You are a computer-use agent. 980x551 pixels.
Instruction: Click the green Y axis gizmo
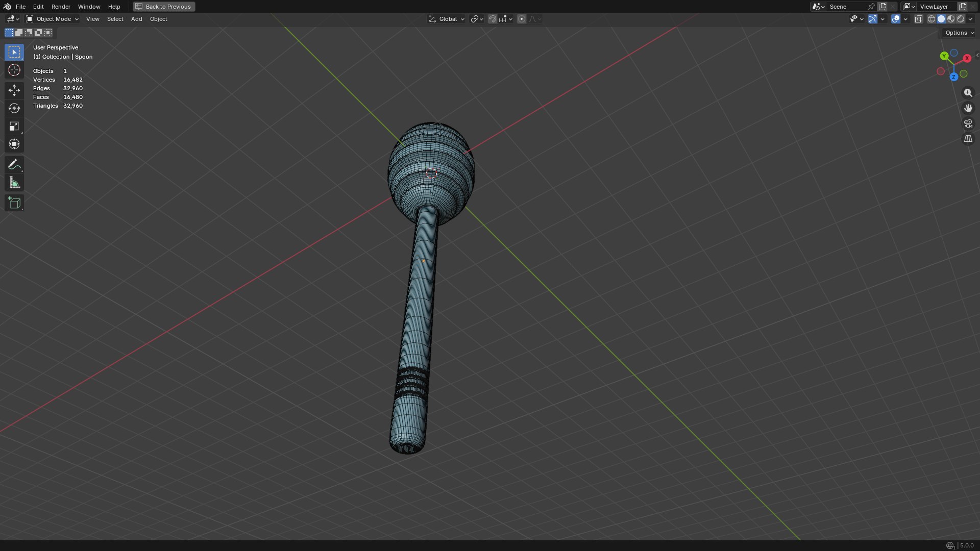(944, 56)
